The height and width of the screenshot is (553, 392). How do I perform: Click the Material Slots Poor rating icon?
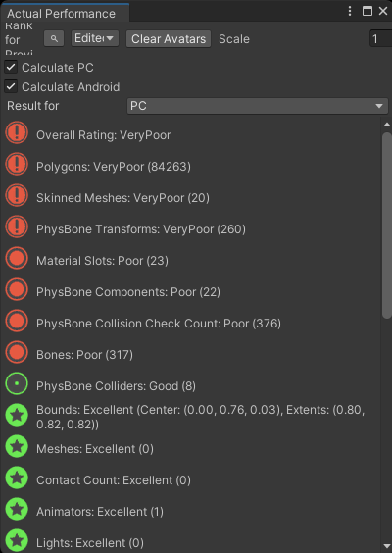17,259
